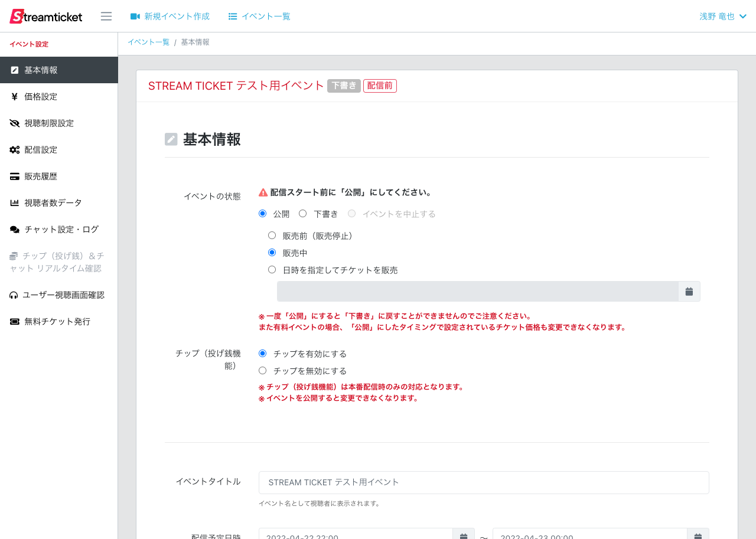Viewport: 756px width, 539px height.
Task: Click the chart icon for 視聴者数データ
Action: (15, 203)
